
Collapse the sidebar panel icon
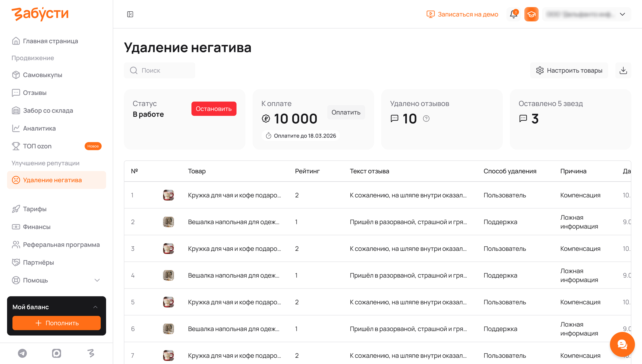pyautogui.click(x=130, y=14)
